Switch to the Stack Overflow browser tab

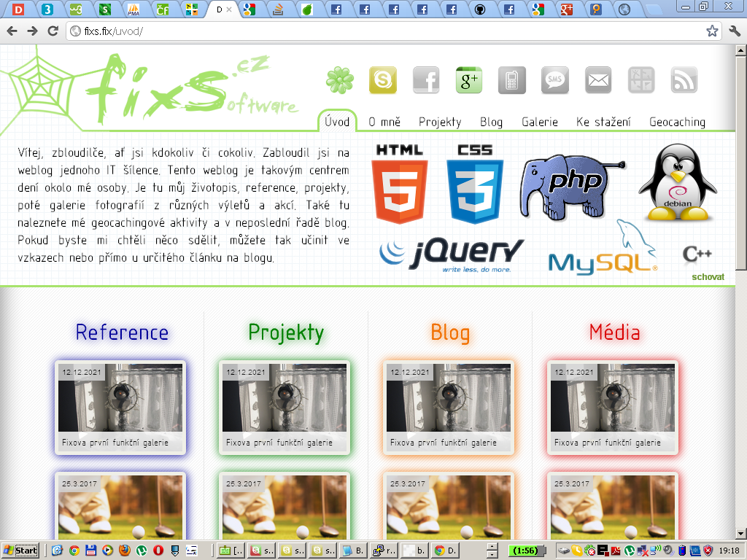pos(278,9)
